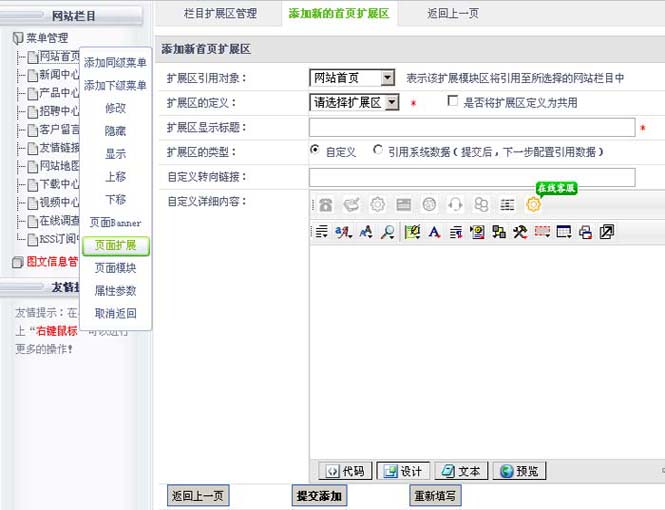The width and height of the screenshot is (665, 510).
Task: Select the 自定义 radio button
Action: pyautogui.click(x=315, y=150)
